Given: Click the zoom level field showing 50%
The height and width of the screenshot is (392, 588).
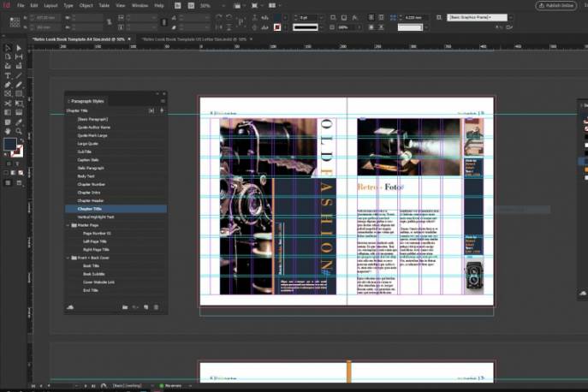Looking at the screenshot, I should 206,5.
